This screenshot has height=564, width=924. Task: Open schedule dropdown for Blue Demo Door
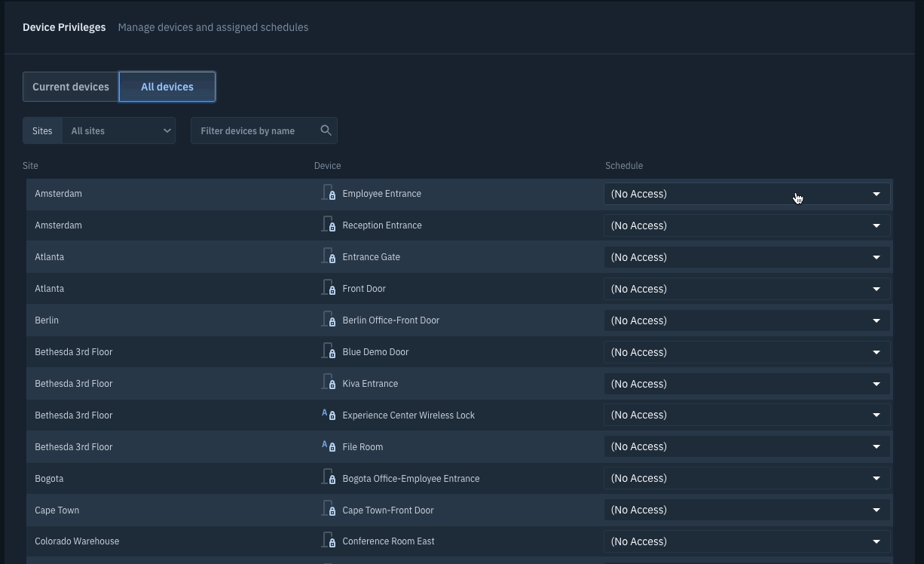747,352
